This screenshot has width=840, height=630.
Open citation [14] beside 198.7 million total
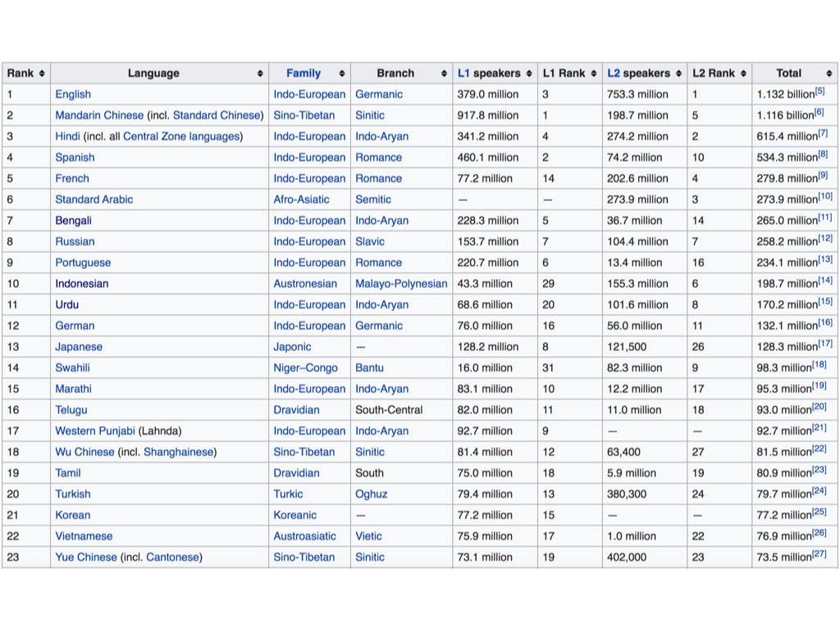point(825,281)
